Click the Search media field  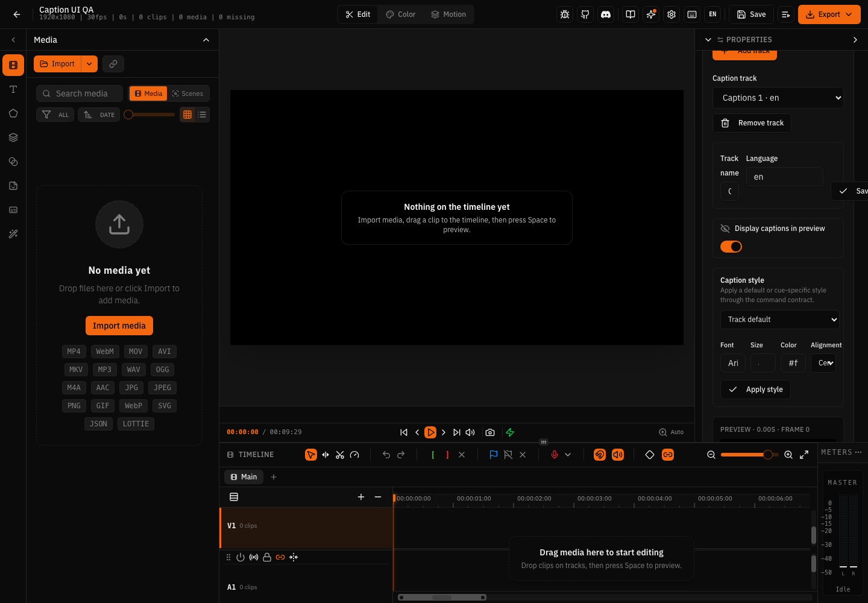(80, 93)
